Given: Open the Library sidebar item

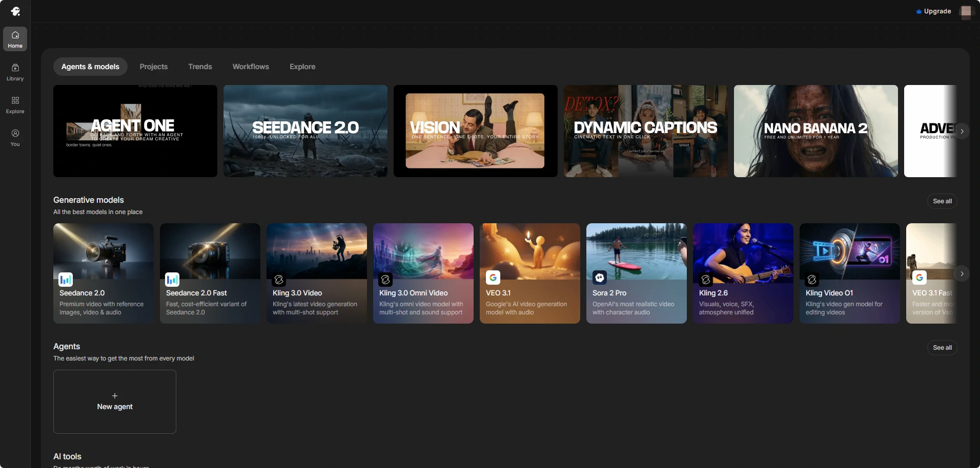Looking at the screenshot, I should (15, 72).
